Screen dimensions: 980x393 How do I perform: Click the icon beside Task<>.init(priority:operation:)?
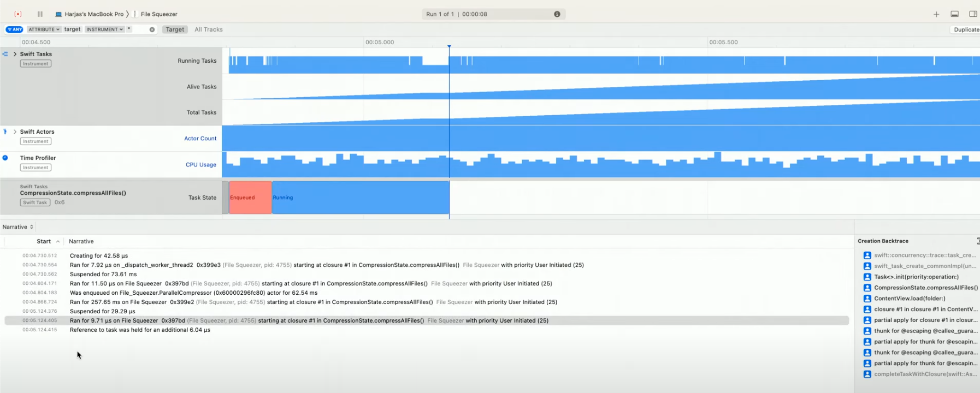(867, 277)
